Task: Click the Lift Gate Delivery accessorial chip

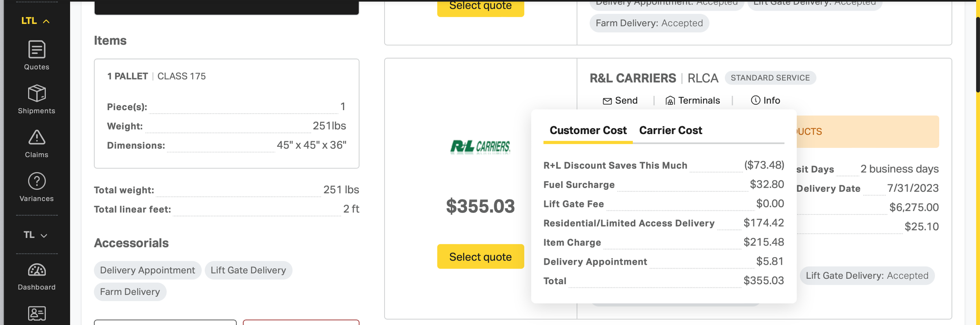Action: click(248, 270)
